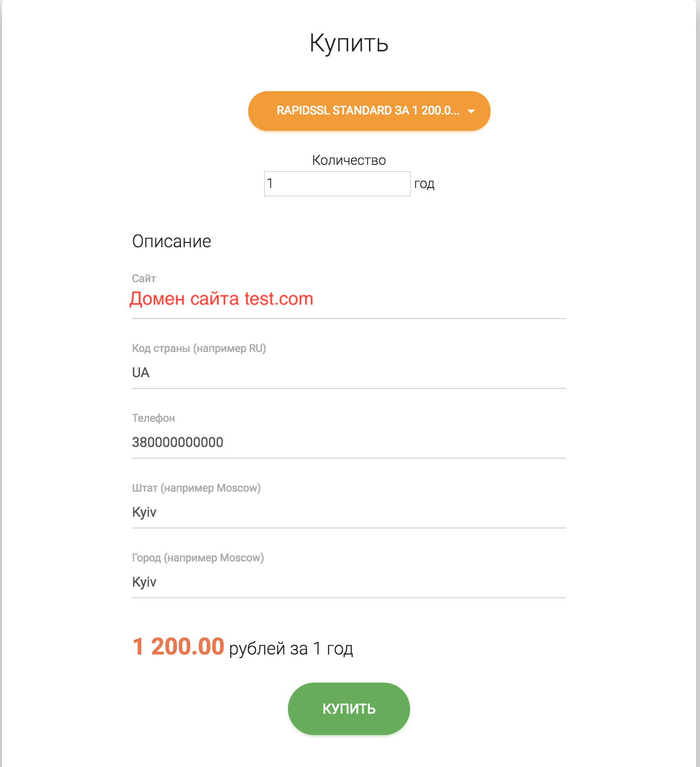Select the country code field containing UA
This screenshot has height=767, width=700.
[349, 373]
